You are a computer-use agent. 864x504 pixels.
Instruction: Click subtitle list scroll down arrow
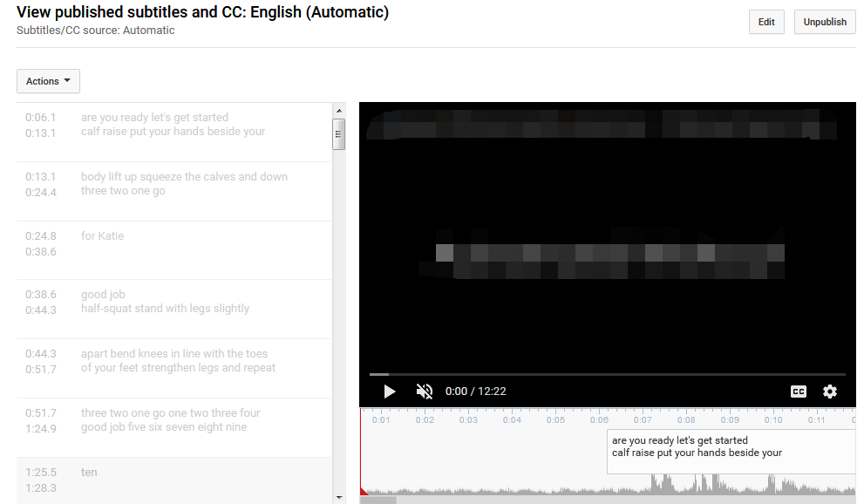click(x=339, y=497)
